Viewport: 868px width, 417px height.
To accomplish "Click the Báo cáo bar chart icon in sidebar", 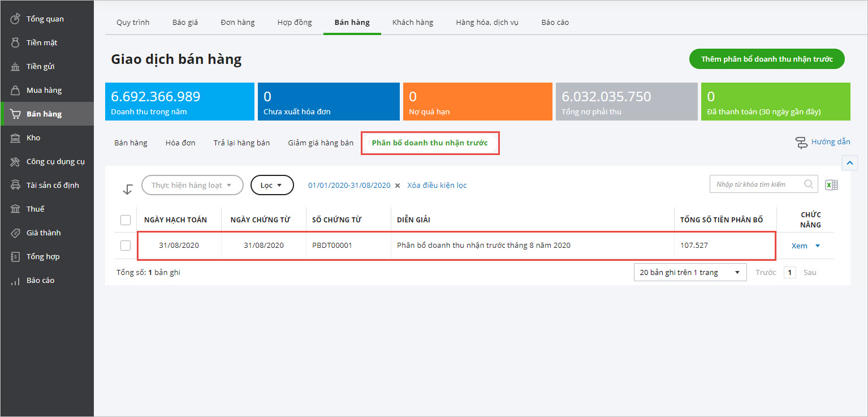I will 15,281.
